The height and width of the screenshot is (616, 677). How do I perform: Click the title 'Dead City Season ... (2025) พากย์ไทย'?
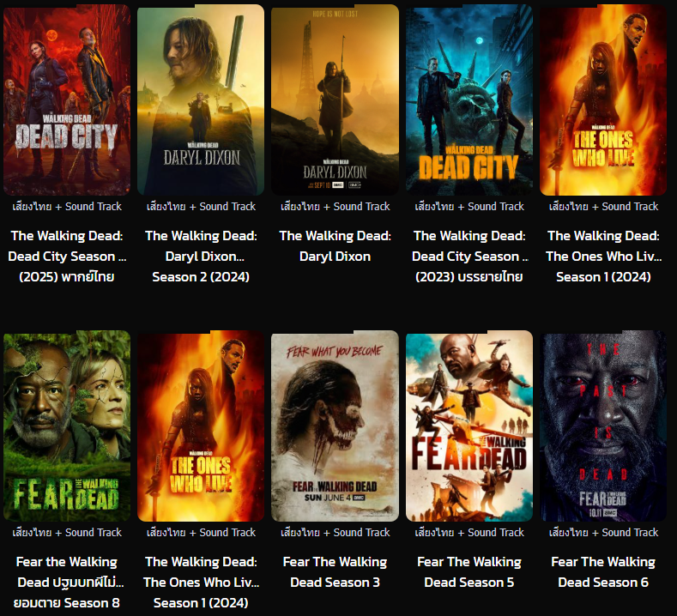pos(67,256)
